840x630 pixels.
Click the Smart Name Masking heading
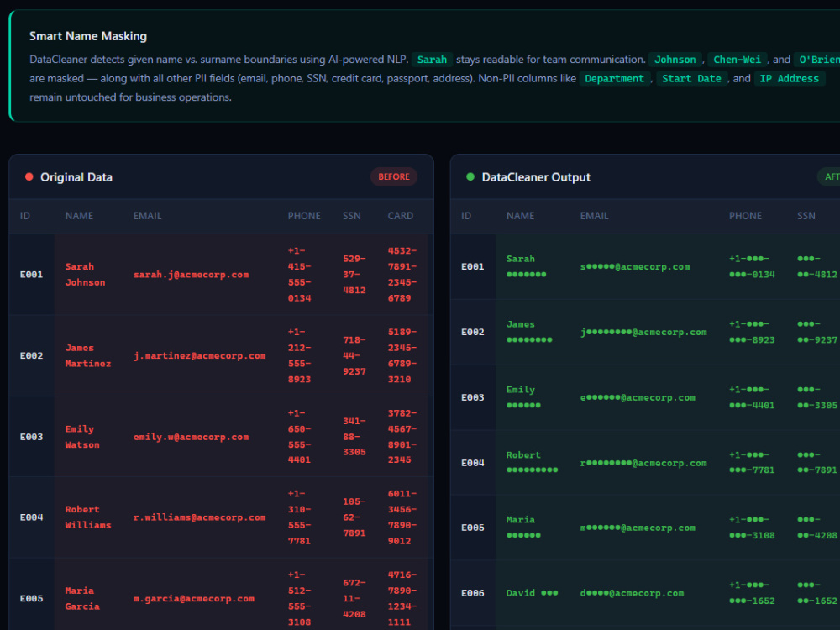coord(88,36)
